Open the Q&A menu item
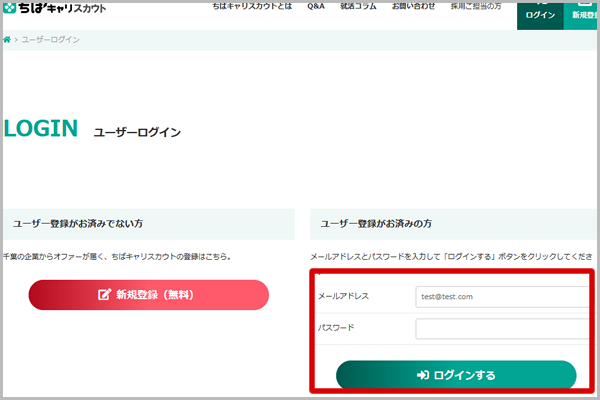 pyautogui.click(x=316, y=6)
